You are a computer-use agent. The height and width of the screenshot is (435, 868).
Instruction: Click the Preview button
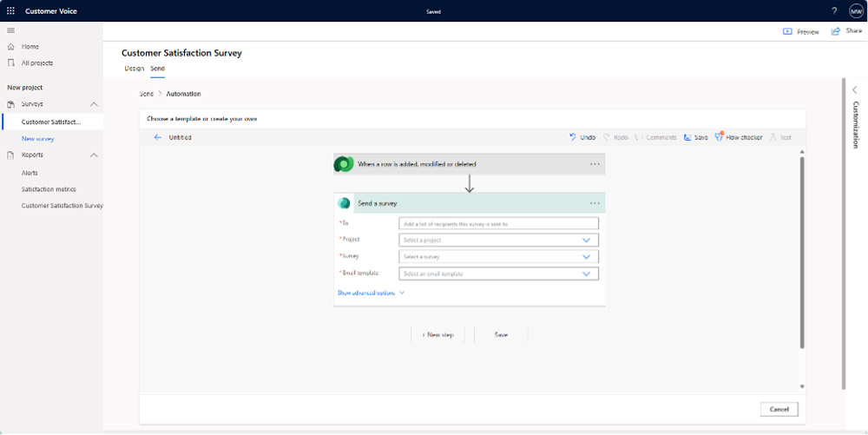pyautogui.click(x=800, y=31)
